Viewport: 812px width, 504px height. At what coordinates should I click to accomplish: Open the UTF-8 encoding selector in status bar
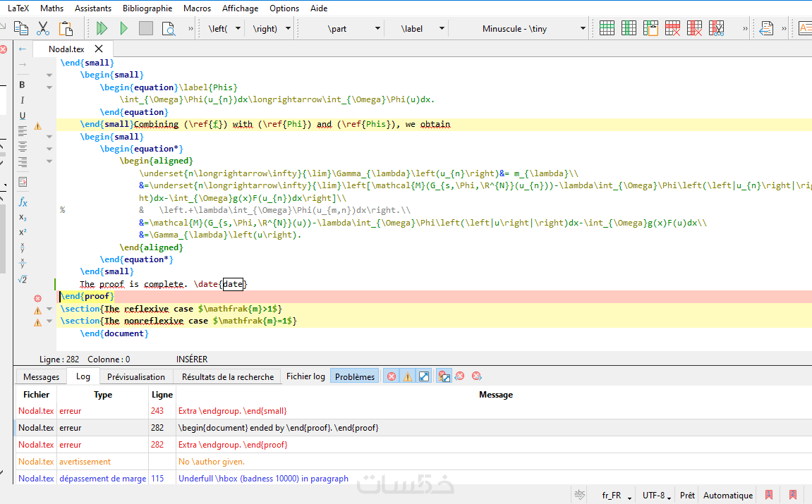coord(656,496)
